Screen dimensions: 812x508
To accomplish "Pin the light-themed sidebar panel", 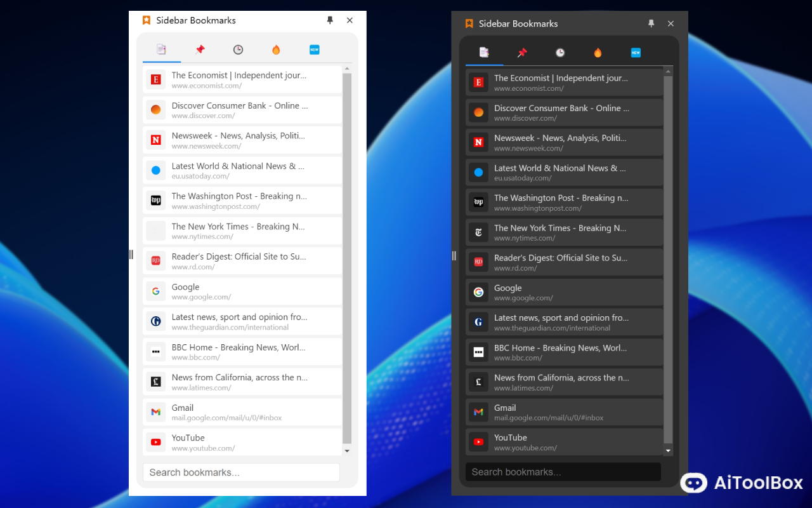I will point(330,20).
